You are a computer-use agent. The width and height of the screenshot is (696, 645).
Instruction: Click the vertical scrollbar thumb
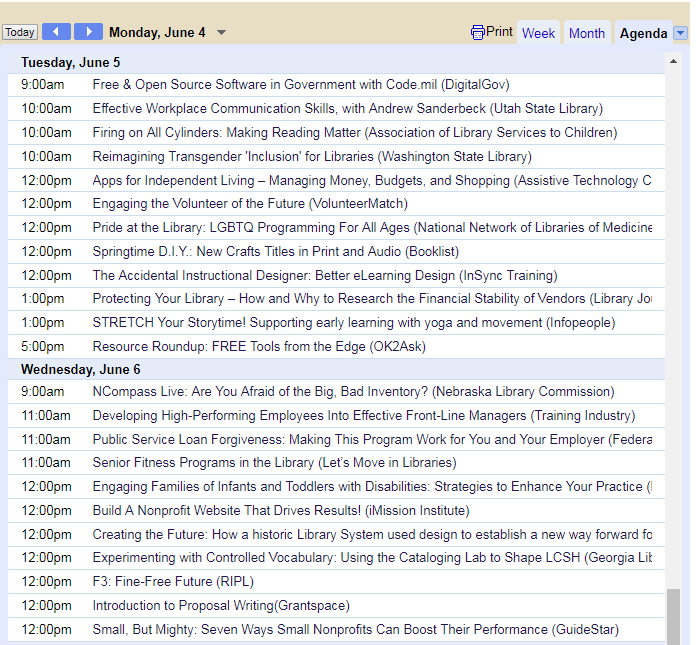(x=673, y=616)
